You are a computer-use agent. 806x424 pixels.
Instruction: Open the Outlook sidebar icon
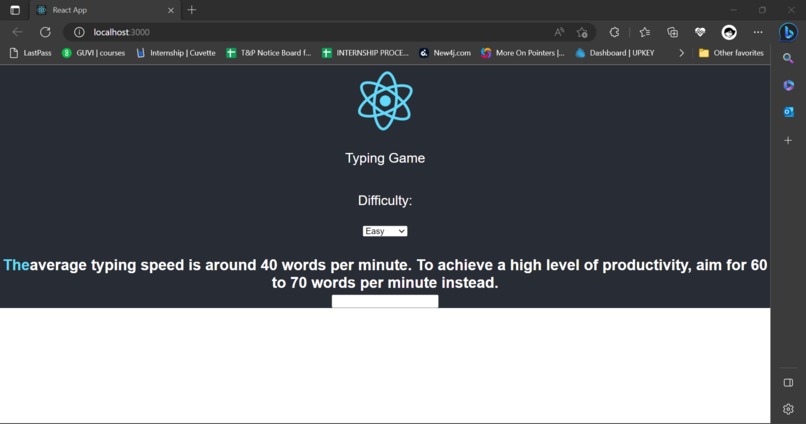pyautogui.click(x=789, y=112)
